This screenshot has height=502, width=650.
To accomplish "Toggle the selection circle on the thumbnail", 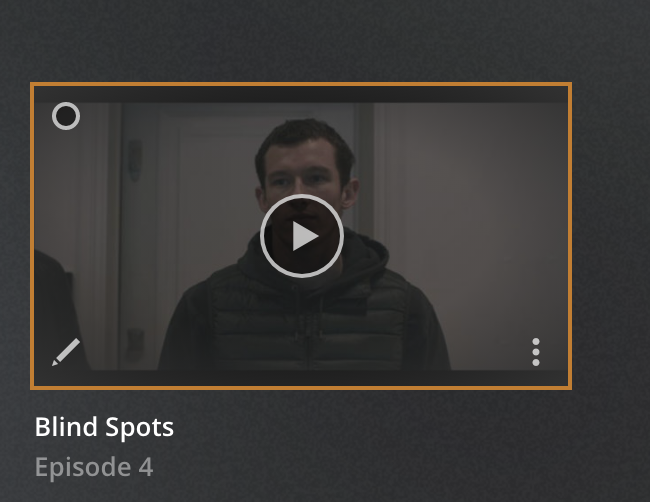I will click(66, 116).
